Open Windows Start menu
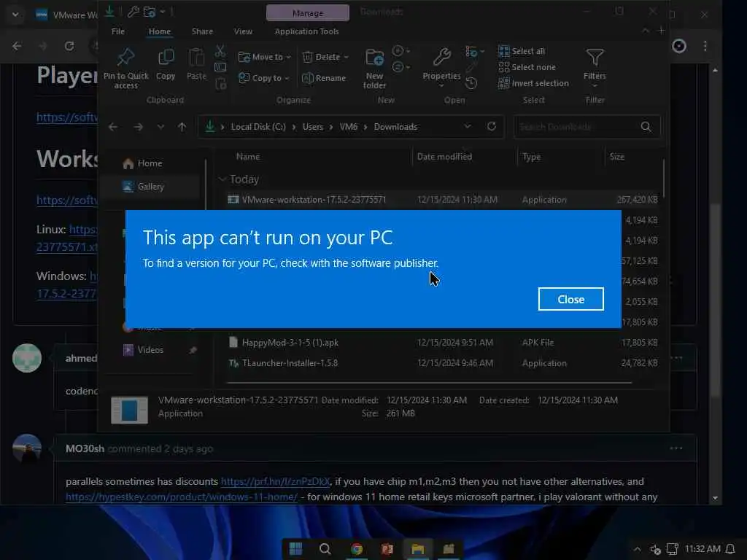747x560 pixels. click(296, 549)
